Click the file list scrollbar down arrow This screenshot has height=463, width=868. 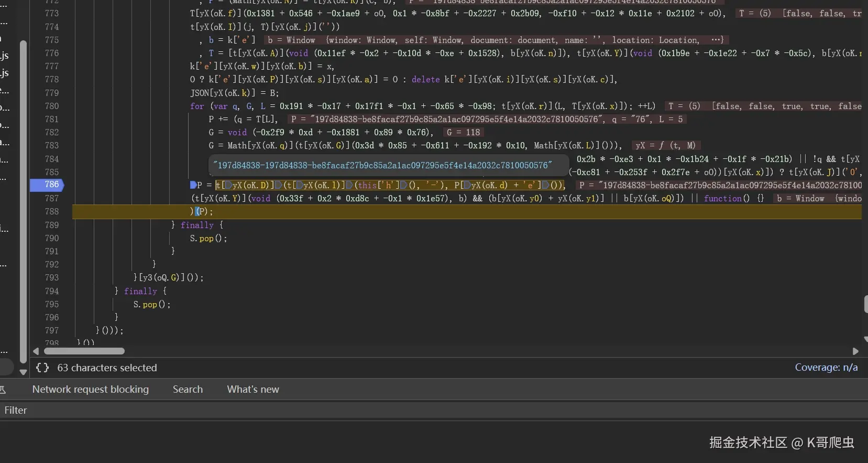(23, 372)
